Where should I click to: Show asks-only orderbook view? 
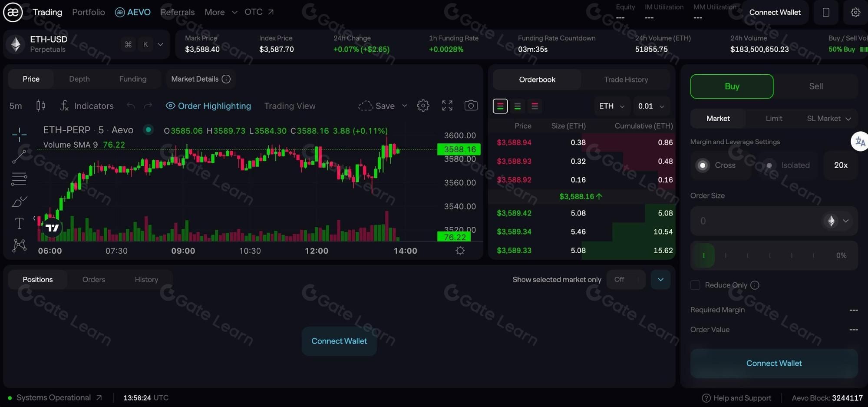pyautogui.click(x=535, y=106)
